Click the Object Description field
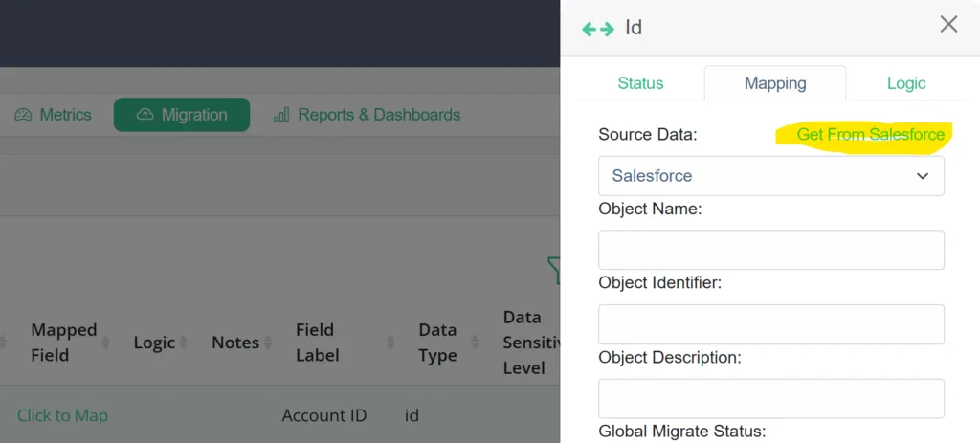 click(x=771, y=399)
